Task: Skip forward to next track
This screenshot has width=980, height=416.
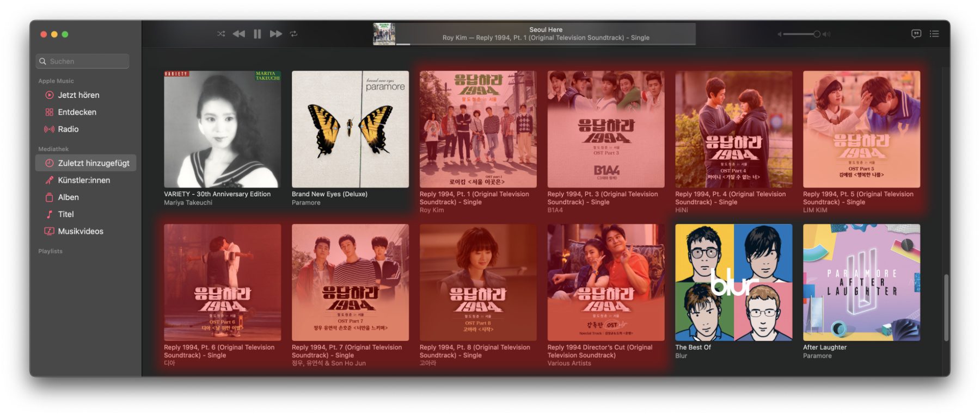Action: (x=276, y=34)
